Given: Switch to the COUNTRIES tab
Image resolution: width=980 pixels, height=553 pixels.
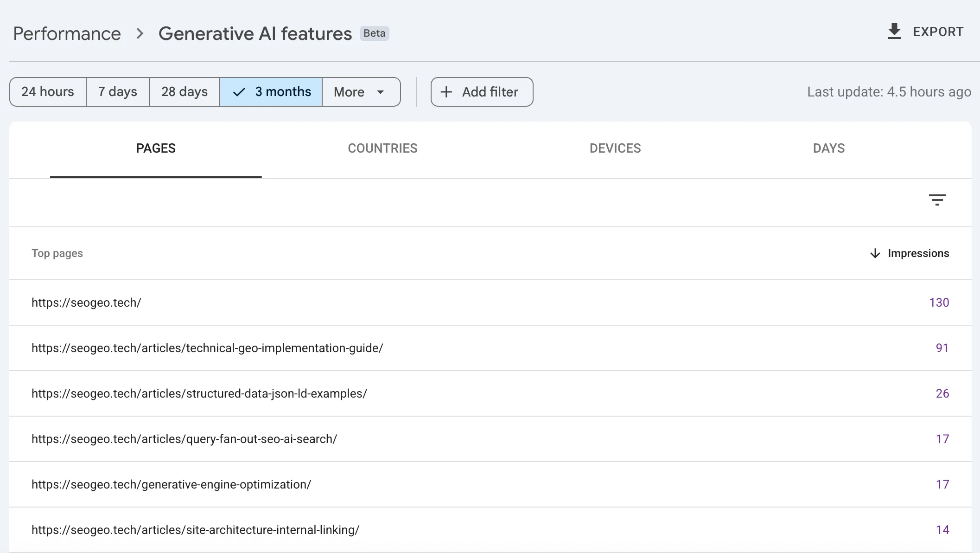Looking at the screenshot, I should pyautogui.click(x=383, y=148).
